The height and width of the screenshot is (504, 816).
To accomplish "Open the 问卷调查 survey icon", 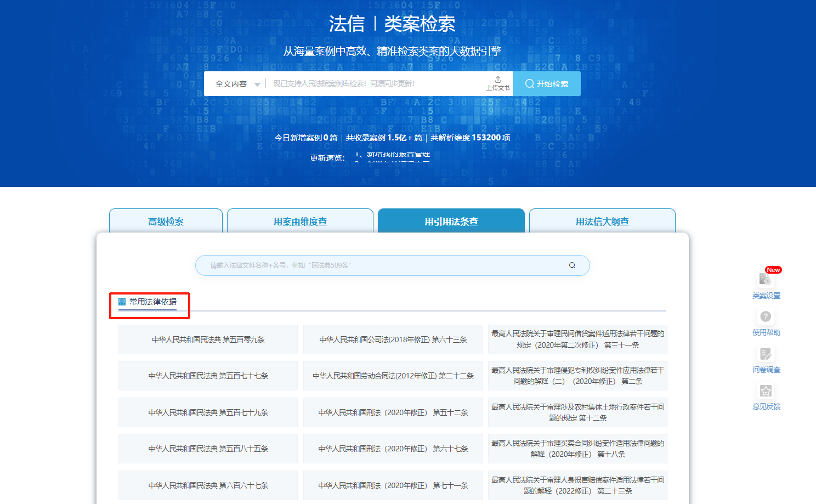I will (x=766, y=354).
